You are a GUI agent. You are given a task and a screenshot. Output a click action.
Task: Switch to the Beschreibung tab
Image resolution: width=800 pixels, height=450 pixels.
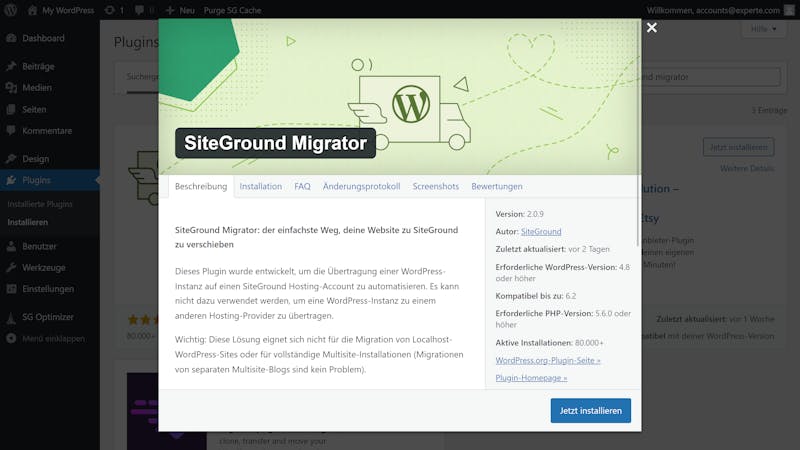(x=201, y=186)
